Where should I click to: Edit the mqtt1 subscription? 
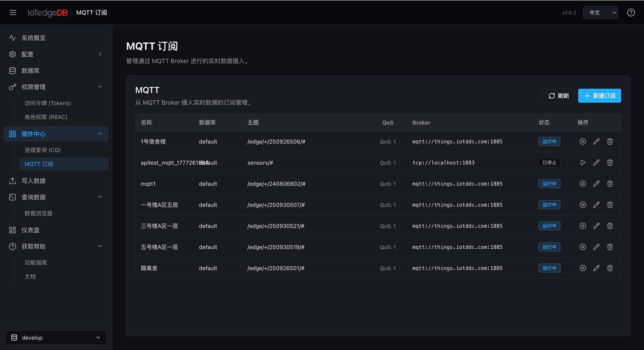point(596,184)
